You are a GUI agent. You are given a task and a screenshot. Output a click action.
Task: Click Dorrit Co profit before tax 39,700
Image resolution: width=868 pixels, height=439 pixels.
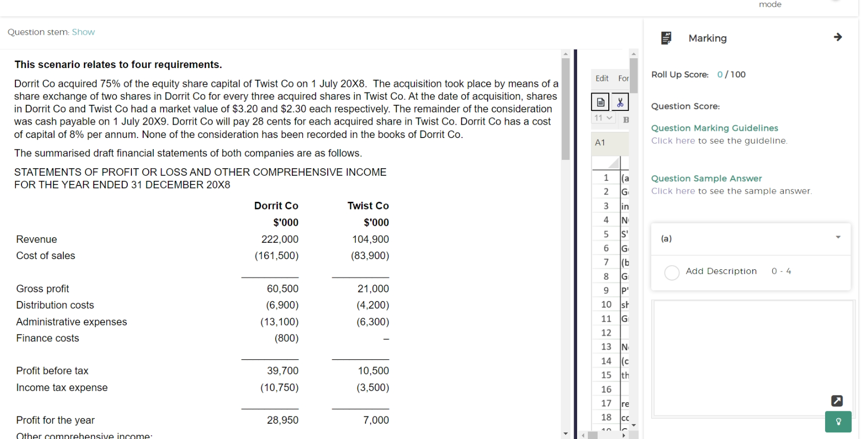coord(283,371)
